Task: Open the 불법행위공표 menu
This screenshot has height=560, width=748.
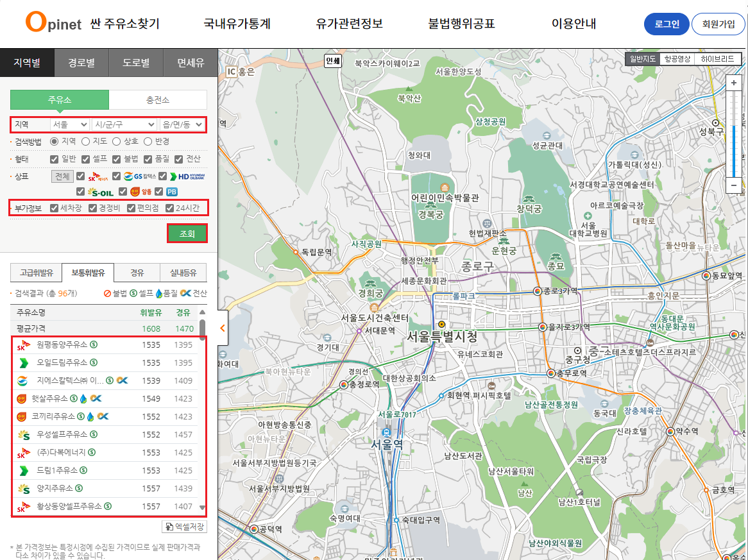Action: [x=461, y=23]
